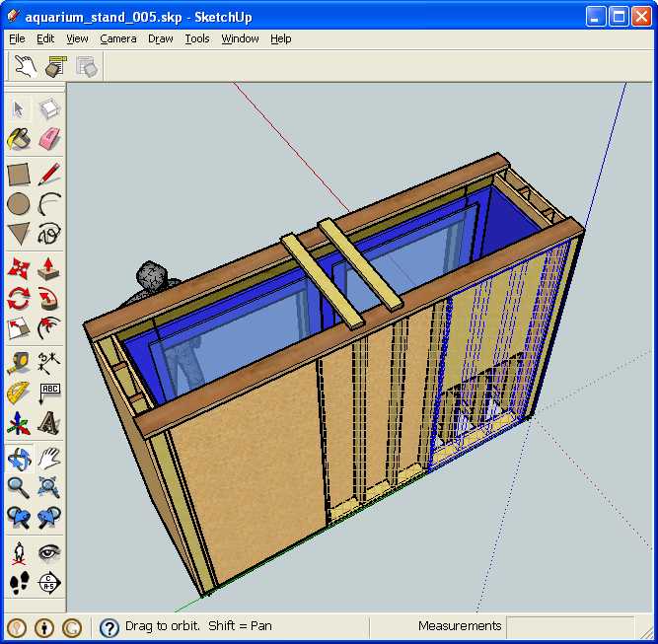
Task: Choose the Section Plane tool
Action: pos(49,583)
